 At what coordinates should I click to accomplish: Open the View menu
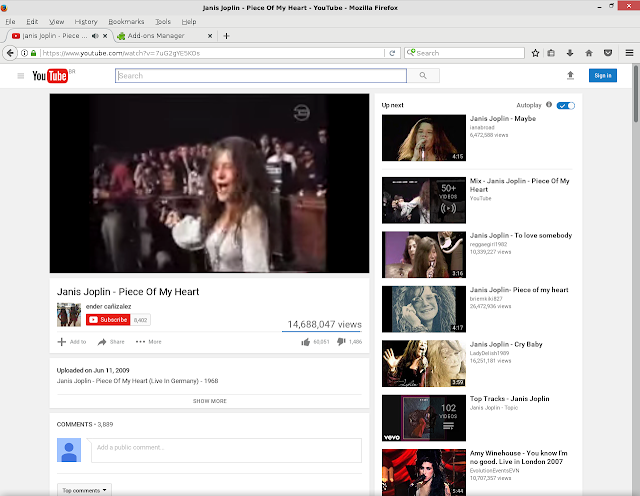pos(56,22)
